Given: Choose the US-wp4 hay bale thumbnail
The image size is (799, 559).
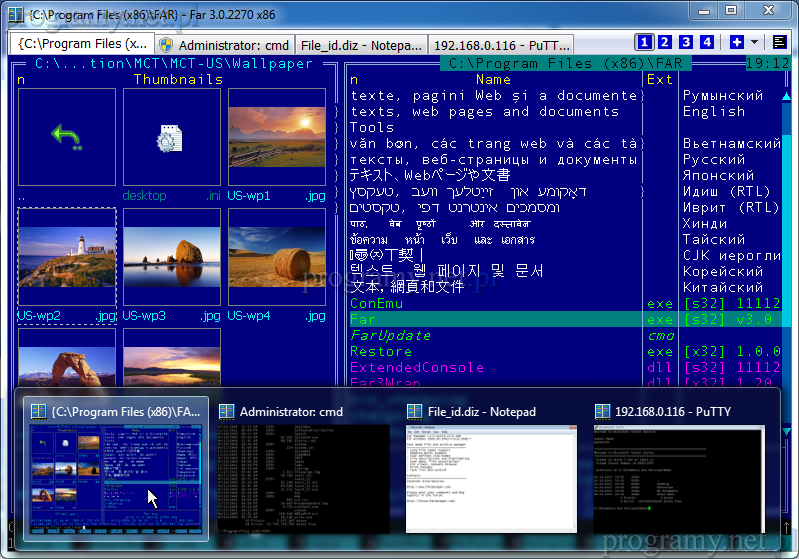Looking at the screenshot, I should tap(277, 257).
